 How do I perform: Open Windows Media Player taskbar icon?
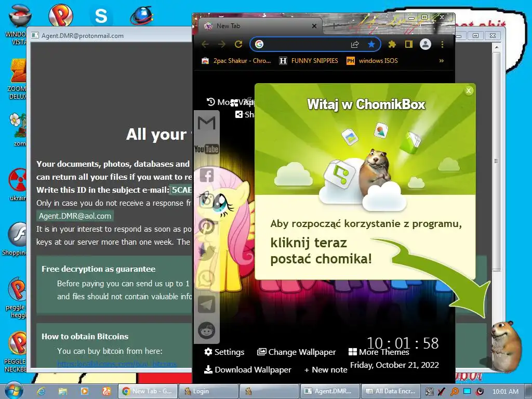(x=85, y=391)
